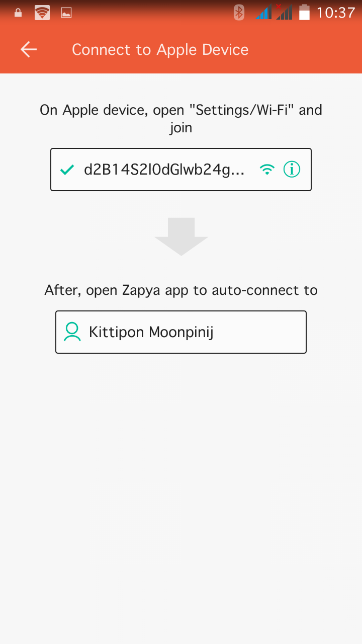Tap the battery icon in the status bar

coord(304,12)
